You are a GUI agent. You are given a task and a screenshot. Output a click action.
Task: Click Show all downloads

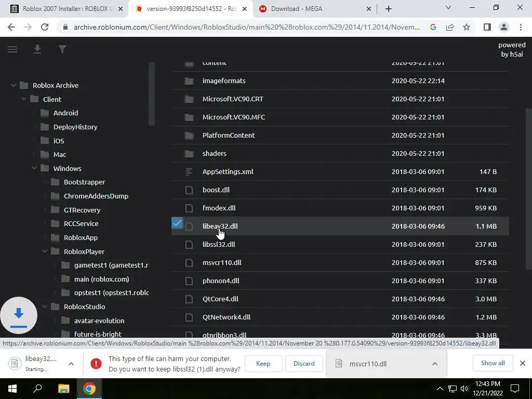493,363
